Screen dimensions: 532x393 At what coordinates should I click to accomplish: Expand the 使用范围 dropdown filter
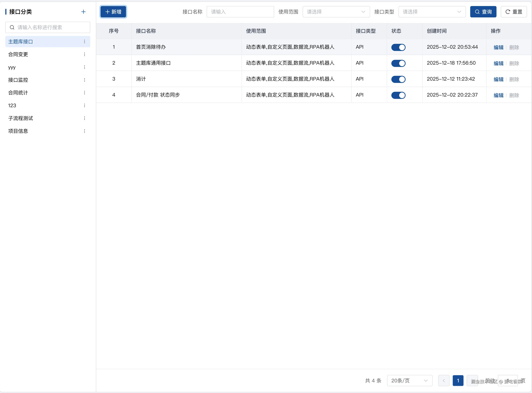pyautogui.click(x=336, y=12)
